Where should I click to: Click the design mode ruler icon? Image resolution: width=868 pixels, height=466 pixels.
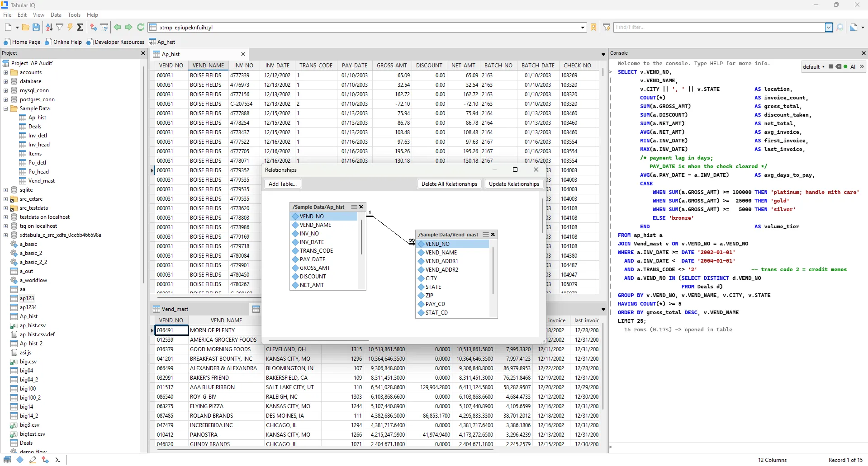pos(854,27)
